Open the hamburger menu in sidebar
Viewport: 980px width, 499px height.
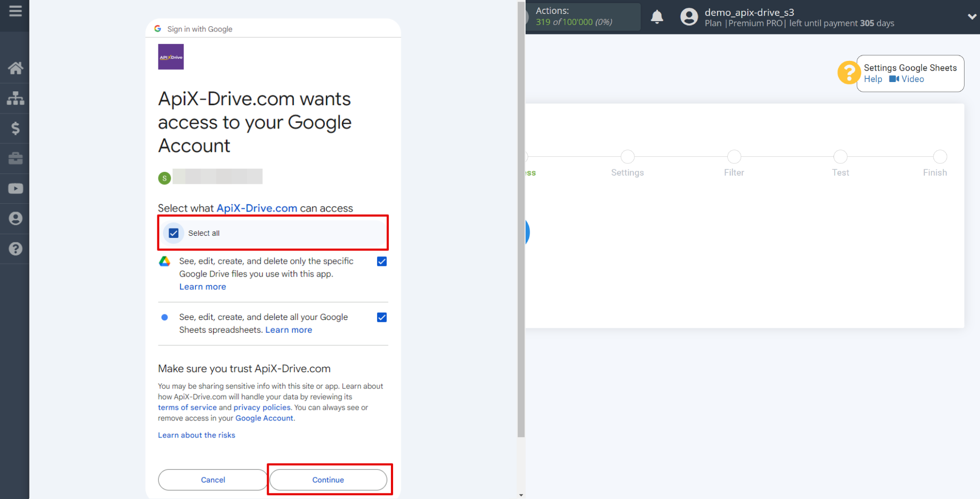pos(15,11)
